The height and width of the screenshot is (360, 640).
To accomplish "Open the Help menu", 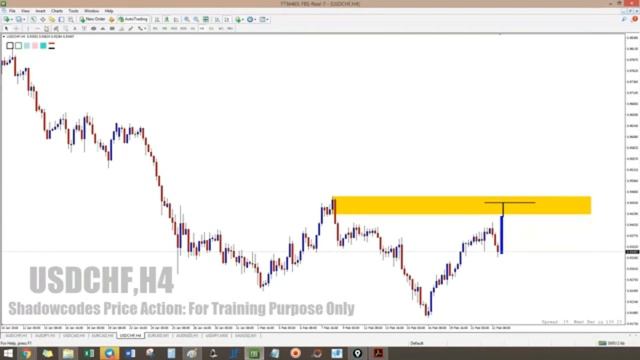I will (109, 11).
